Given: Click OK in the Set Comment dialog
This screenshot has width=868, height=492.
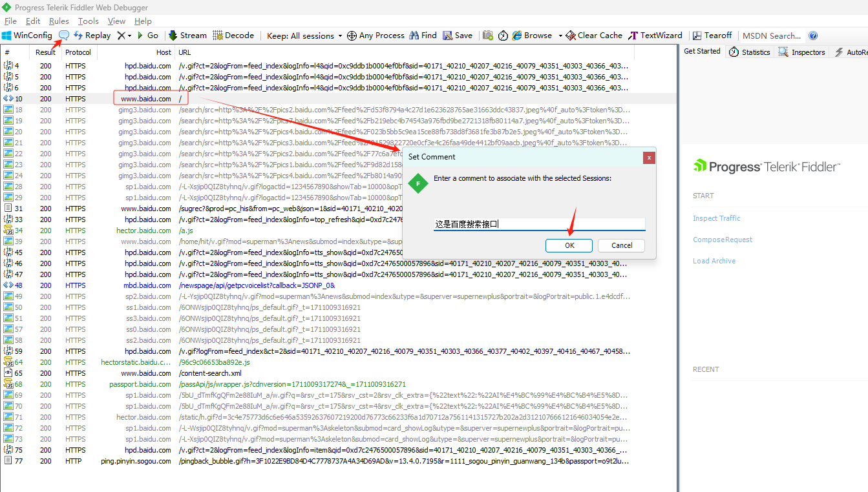Looking at the screenshot, I should 569,245.
